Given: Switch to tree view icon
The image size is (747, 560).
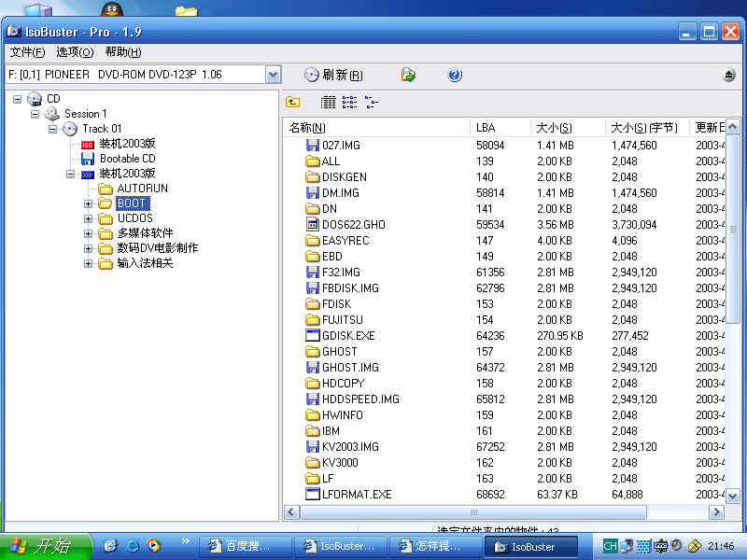Looking at the screenshot, I should 371,102.
